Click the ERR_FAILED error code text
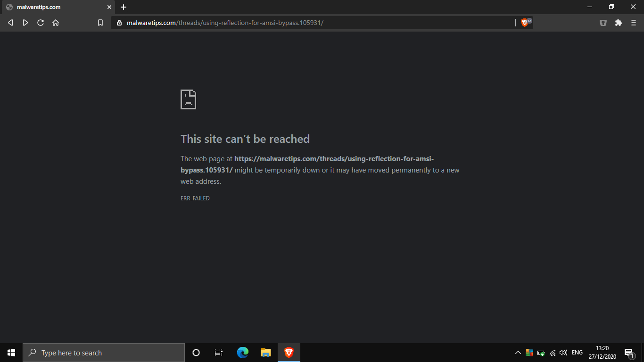 pos(195,198)
